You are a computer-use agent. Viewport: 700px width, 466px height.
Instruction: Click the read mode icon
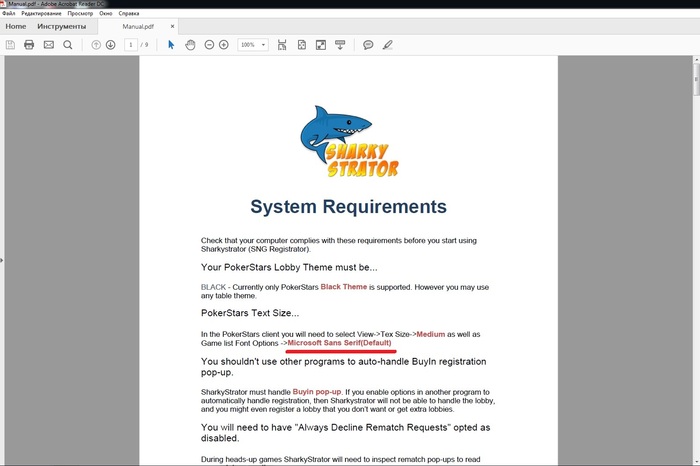click(x=340, y=45)
